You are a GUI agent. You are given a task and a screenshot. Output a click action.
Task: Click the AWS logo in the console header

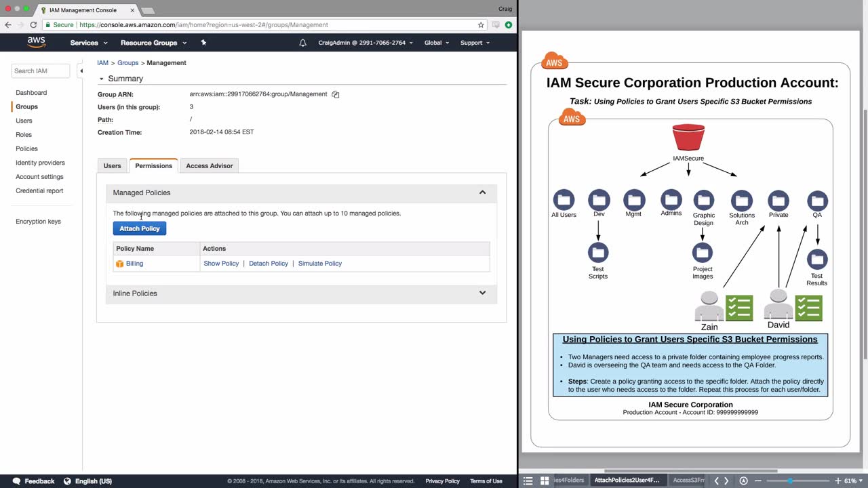pyautogui.click(x=37, y=42)
